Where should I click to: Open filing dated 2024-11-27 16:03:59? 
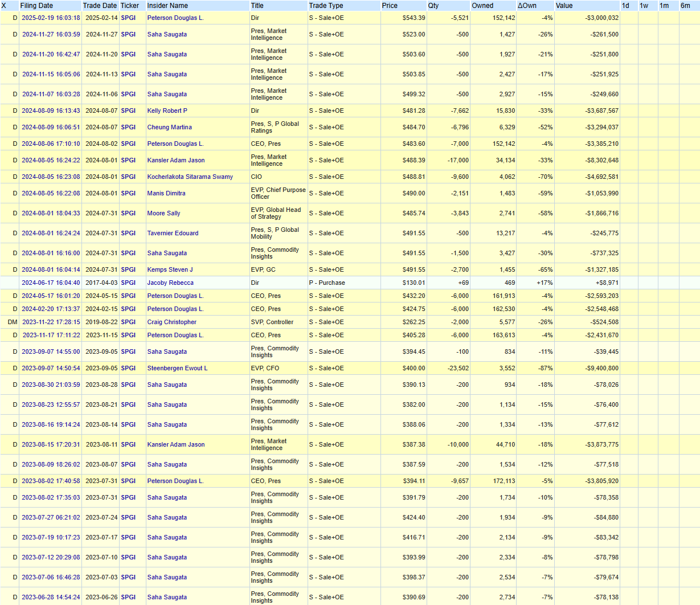point(51,34)
